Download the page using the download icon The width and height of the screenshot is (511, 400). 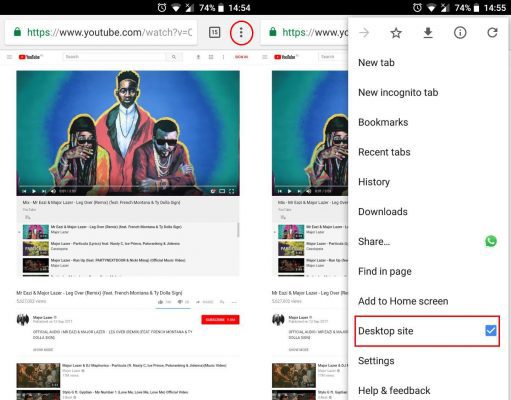point(428,33)
